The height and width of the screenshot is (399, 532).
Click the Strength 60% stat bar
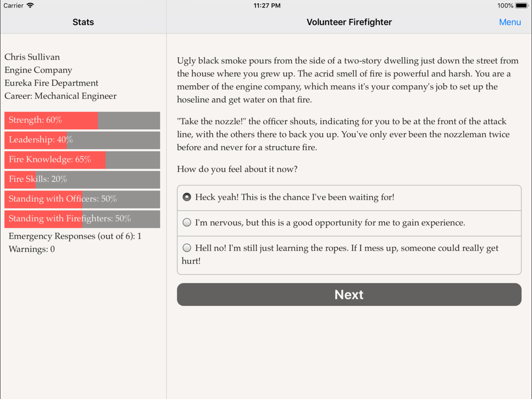(x=82, y=121)
